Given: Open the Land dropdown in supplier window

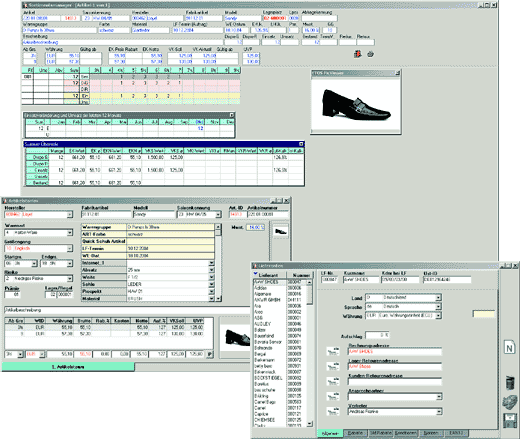Looking at the screenshot, I should point(439,297).
